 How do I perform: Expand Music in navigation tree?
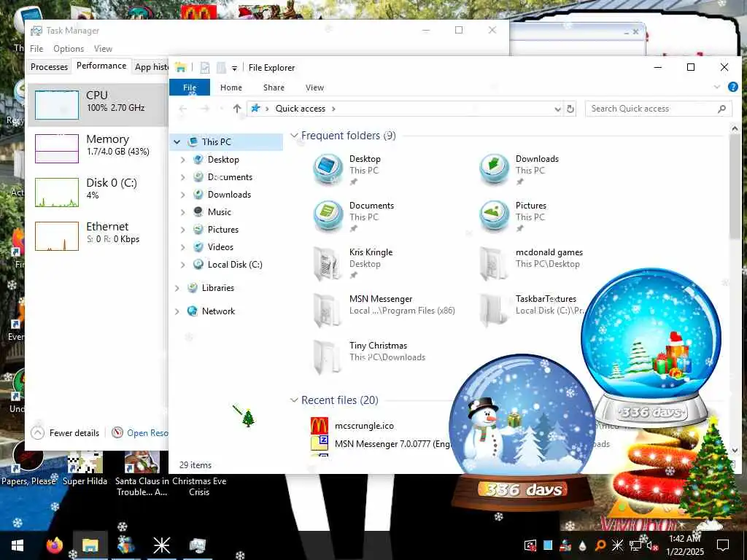click(x=183, y=212)
